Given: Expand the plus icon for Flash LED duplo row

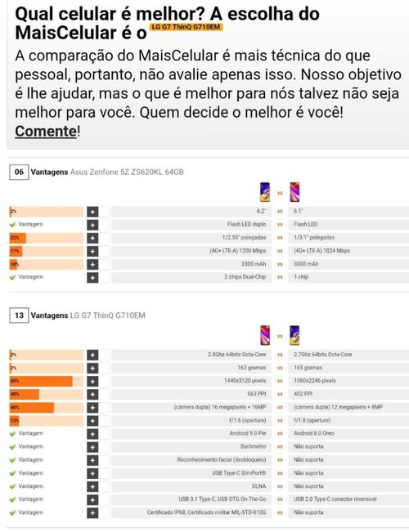Looking at the screenshot, I should pyautogui.click(x=92, y=225).
